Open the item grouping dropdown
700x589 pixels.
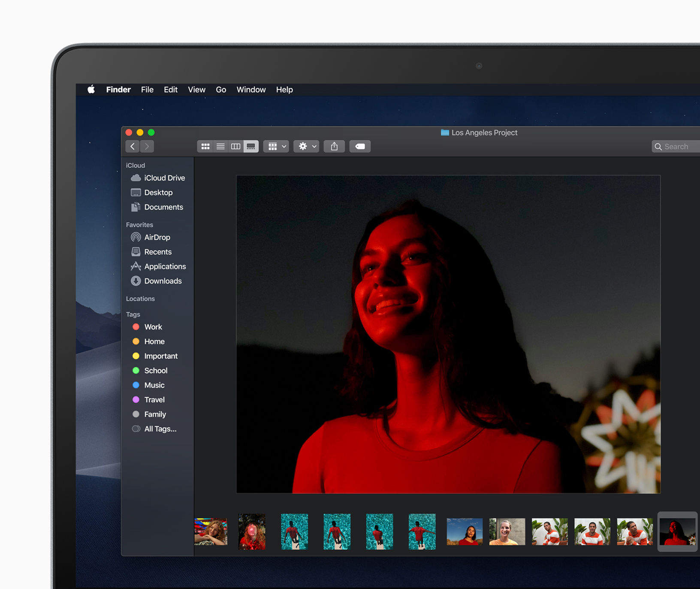click(276, 146)
